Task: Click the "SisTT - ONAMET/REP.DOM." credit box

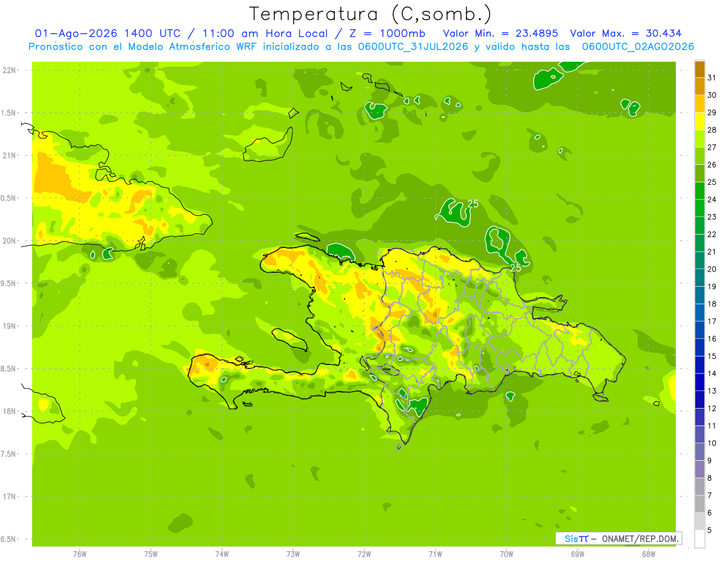Action: tap(618, 538)
